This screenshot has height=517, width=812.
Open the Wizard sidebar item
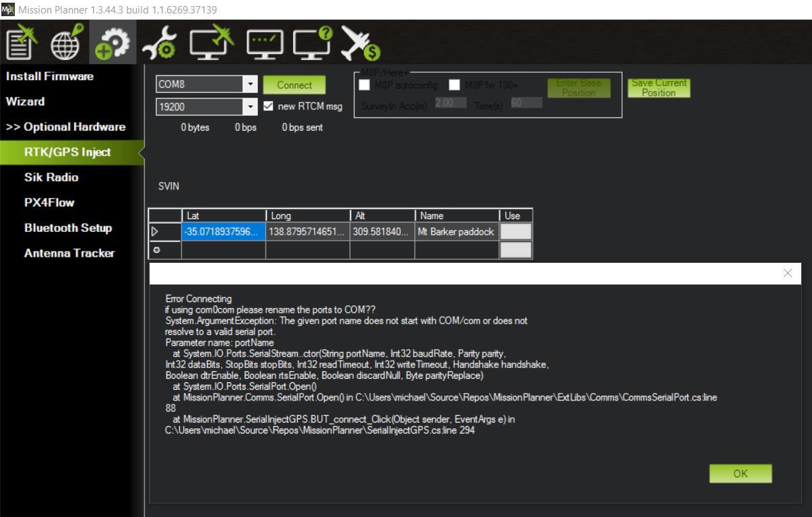click(x=26, y=102)
